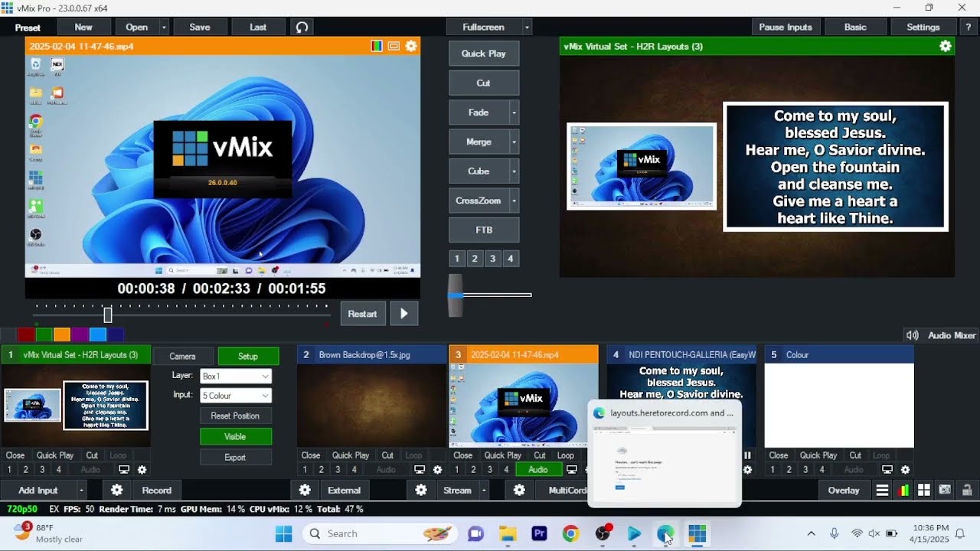
Task: Toggle overlay 1 on input 1 Virtual Set
Action: click(x=10, y=470)
